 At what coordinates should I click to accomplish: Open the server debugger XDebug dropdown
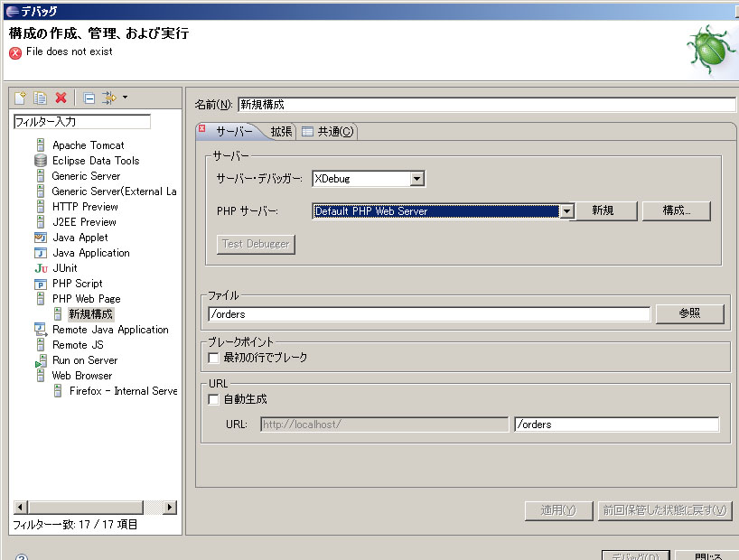click(x=418, y=179)
